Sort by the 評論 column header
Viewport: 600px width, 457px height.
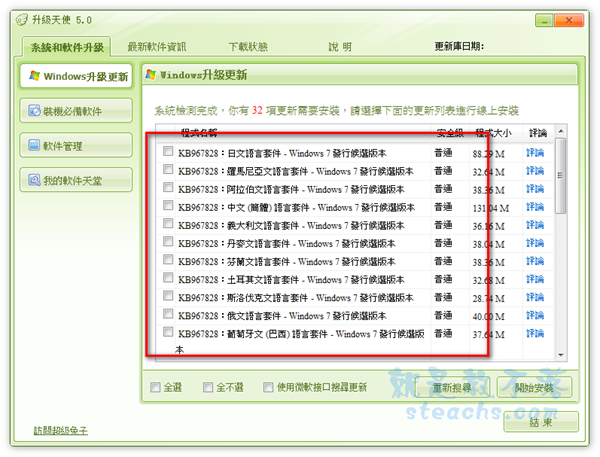538,133
